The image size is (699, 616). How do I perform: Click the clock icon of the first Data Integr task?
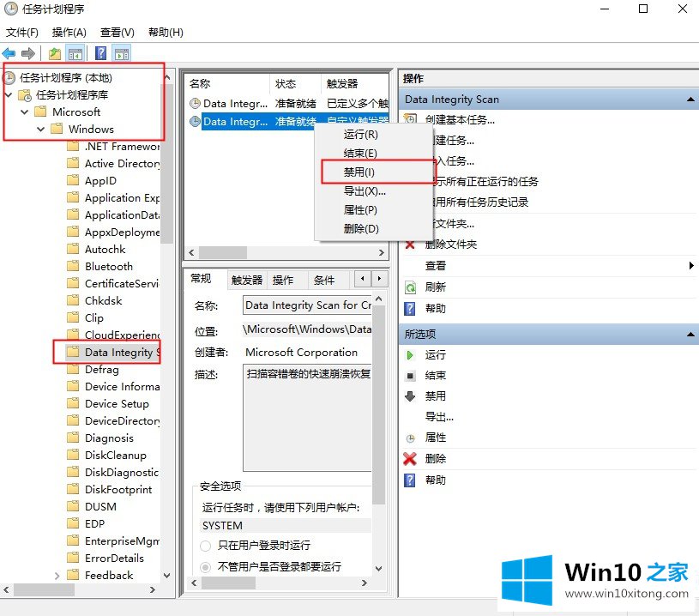195,104
